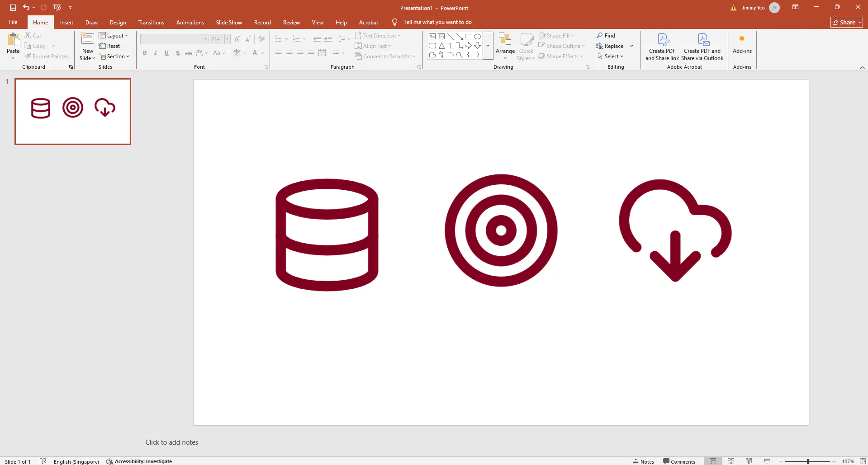Click the Paste clipboard icon
The image size is (868, 465).
click(x=13, y=40)
